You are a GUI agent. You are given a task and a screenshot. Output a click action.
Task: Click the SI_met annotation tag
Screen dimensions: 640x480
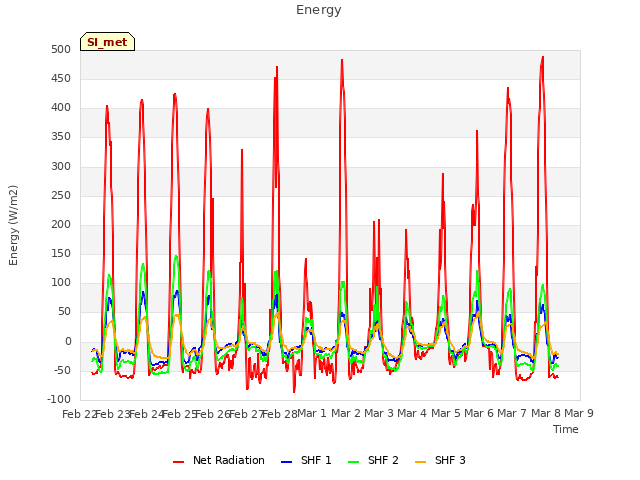click(x=107, y=42)
